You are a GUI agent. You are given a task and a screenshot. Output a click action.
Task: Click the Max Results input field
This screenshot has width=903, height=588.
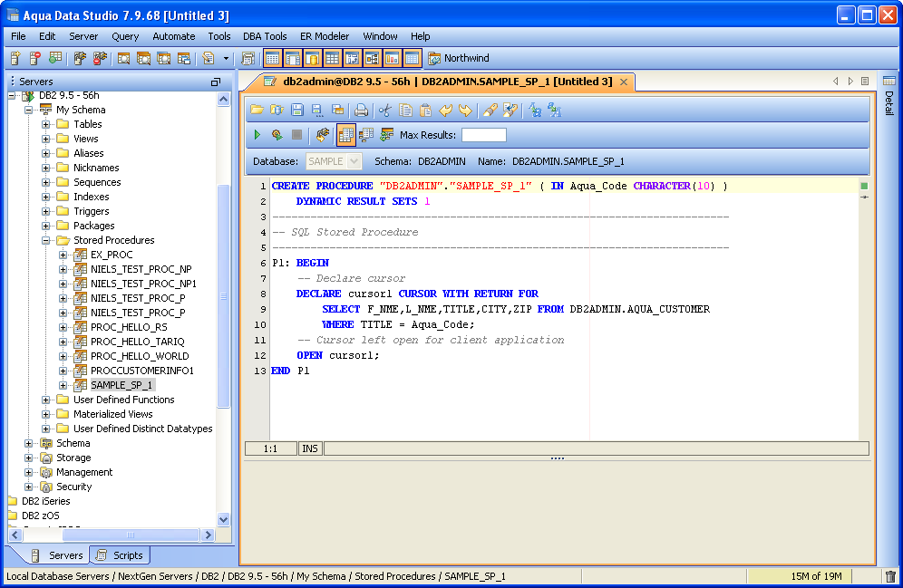483,135
